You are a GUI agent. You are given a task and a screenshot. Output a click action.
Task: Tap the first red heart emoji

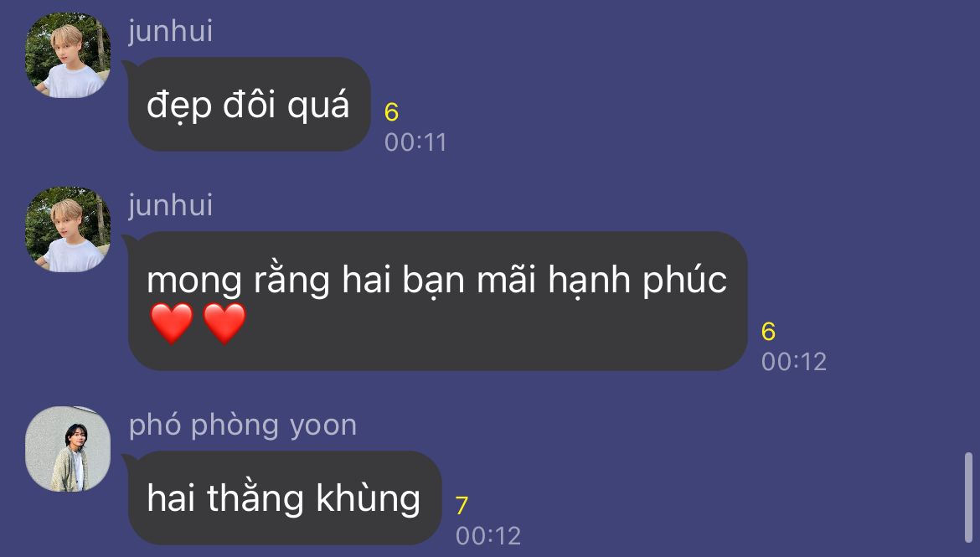tap(172, 323)
